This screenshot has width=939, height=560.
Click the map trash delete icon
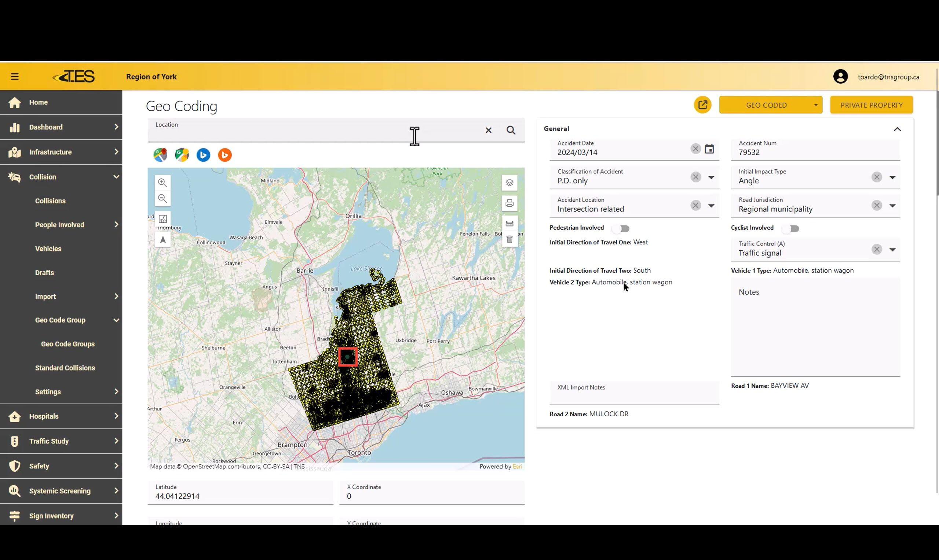[509, 240]
